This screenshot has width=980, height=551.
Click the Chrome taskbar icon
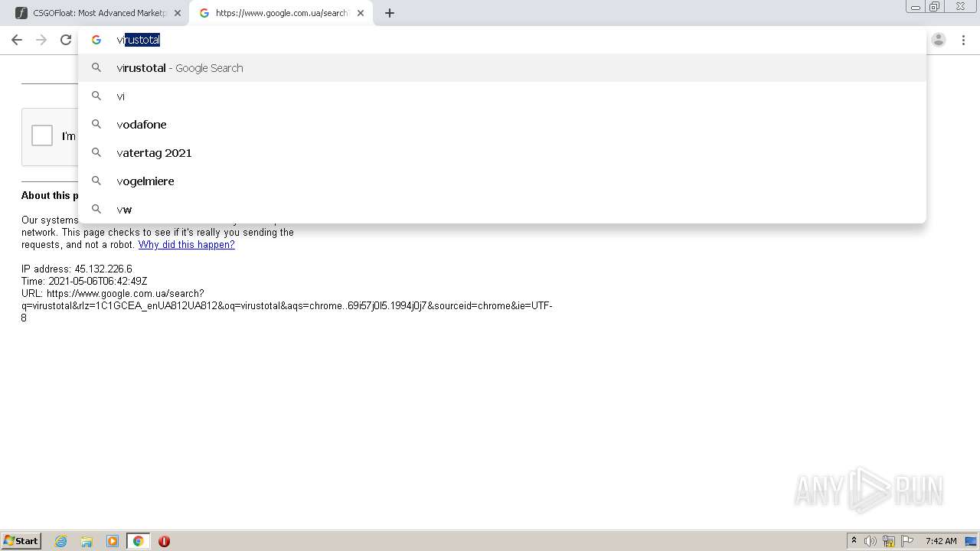pos(138,541)
